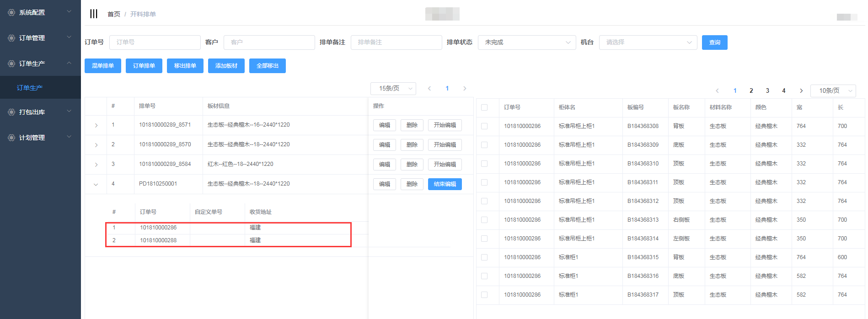Open the 订单生产 submenu item

30,88
